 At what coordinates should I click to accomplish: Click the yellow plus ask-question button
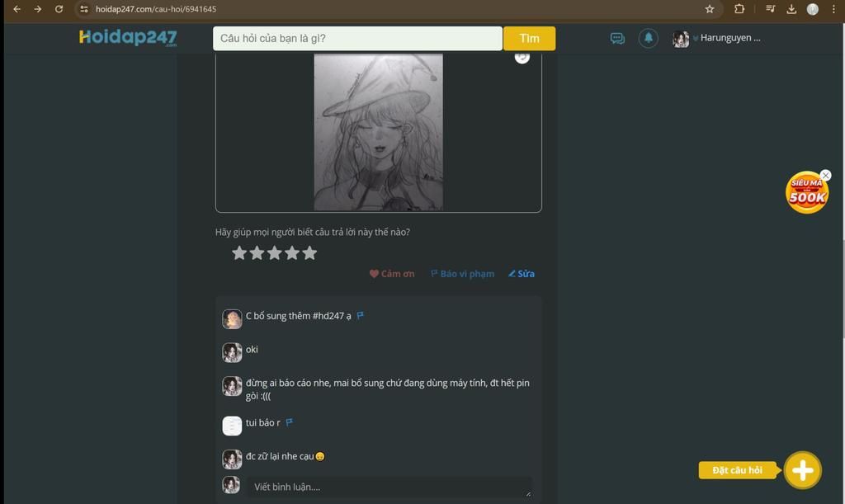[x=802, y=470]
